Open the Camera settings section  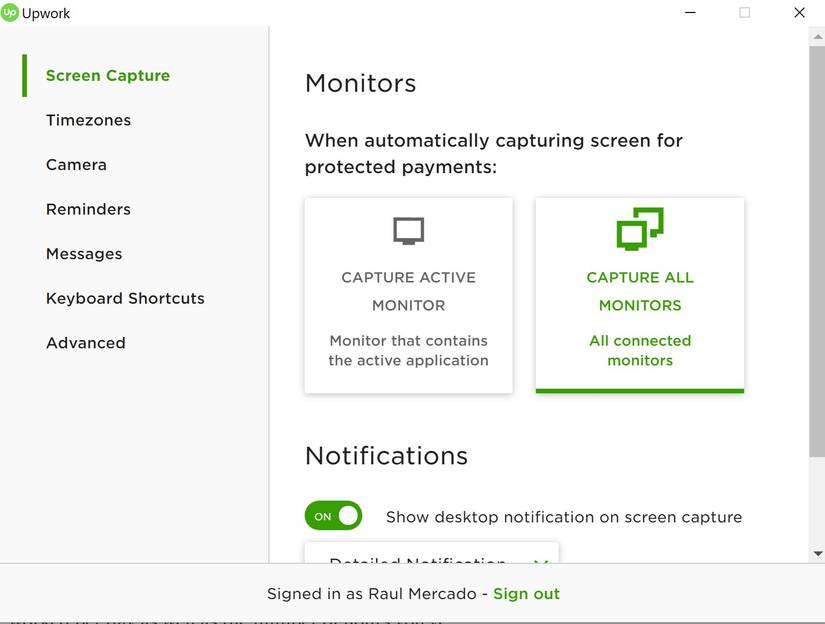76,165
